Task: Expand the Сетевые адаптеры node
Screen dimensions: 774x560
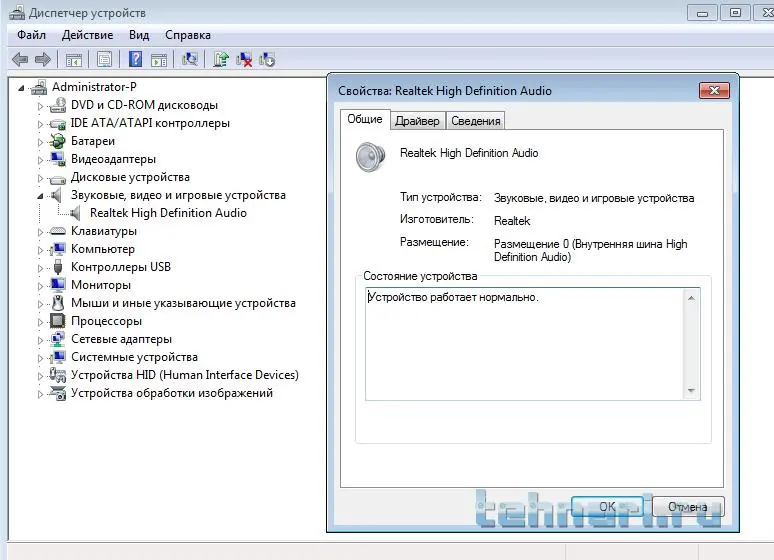Action: click(40, 340)
